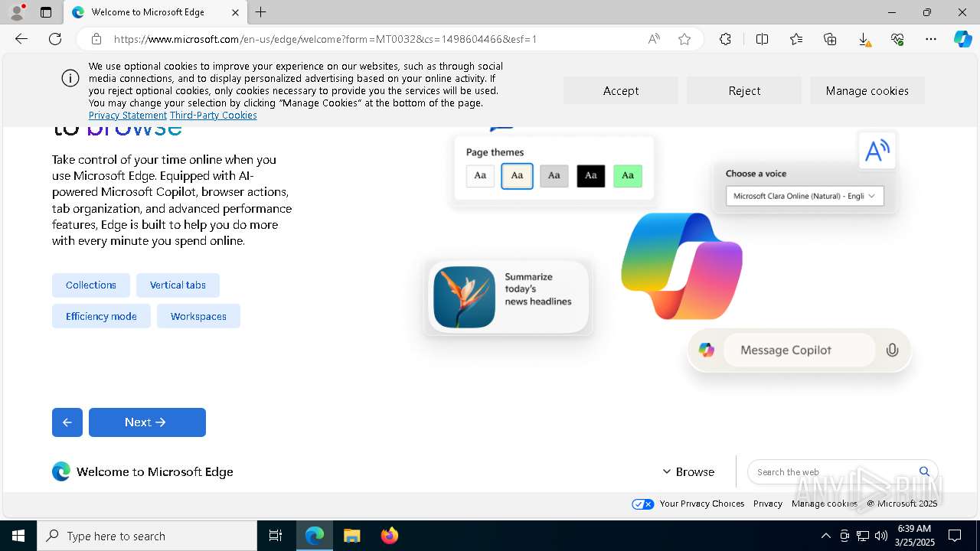980x551 pixels.
Task: Choose the black page theme swatch
Action: click(591, 176)
